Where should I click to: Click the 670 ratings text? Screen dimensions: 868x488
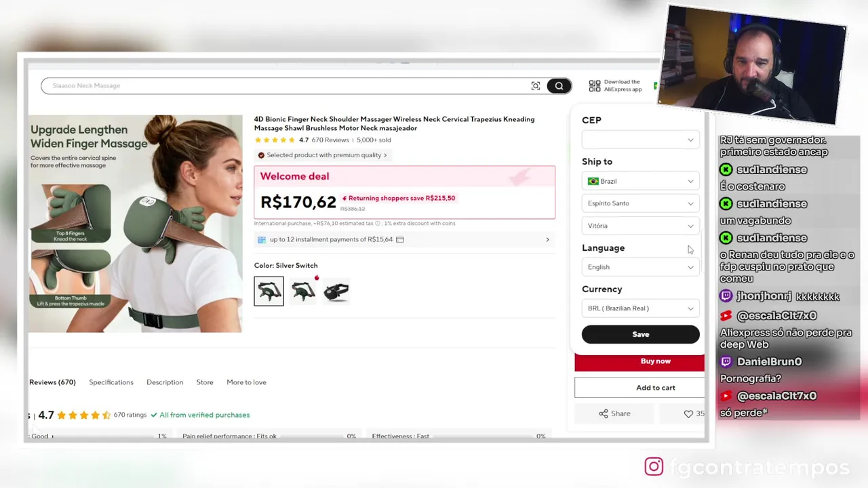click(x=130, y=415)
